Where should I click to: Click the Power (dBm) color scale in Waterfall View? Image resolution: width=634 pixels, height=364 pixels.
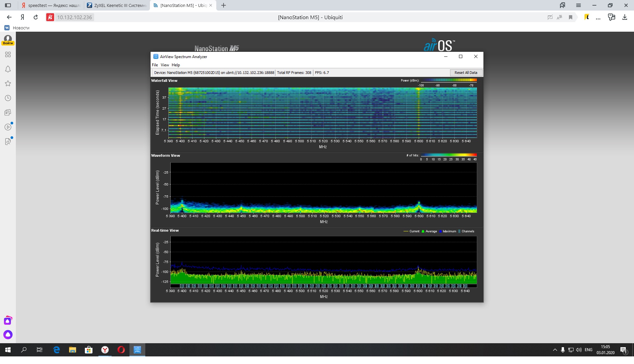click(x=449, y=80)
